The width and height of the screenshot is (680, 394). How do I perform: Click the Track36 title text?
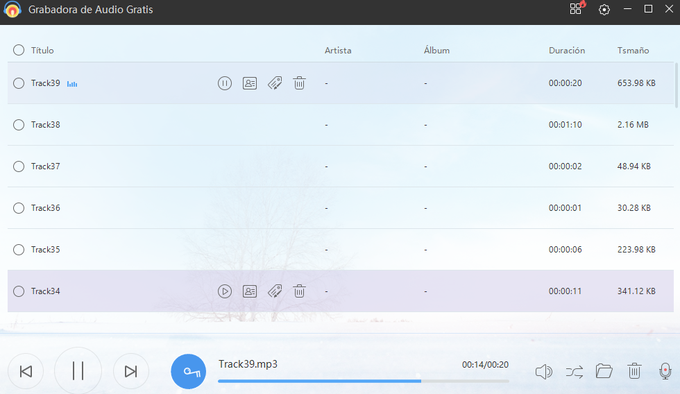(x=46, y=208)
